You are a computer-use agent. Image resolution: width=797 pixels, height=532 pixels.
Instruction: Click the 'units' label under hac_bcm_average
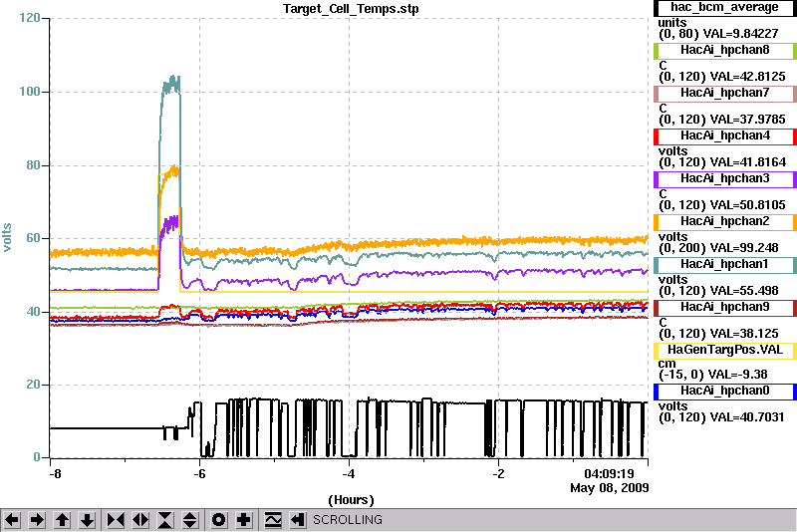pos(671,23)
